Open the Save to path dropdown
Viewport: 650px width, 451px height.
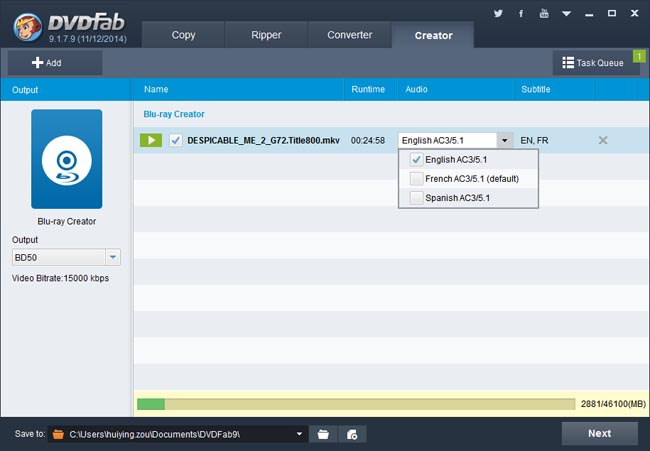click(x=299, y=434)
